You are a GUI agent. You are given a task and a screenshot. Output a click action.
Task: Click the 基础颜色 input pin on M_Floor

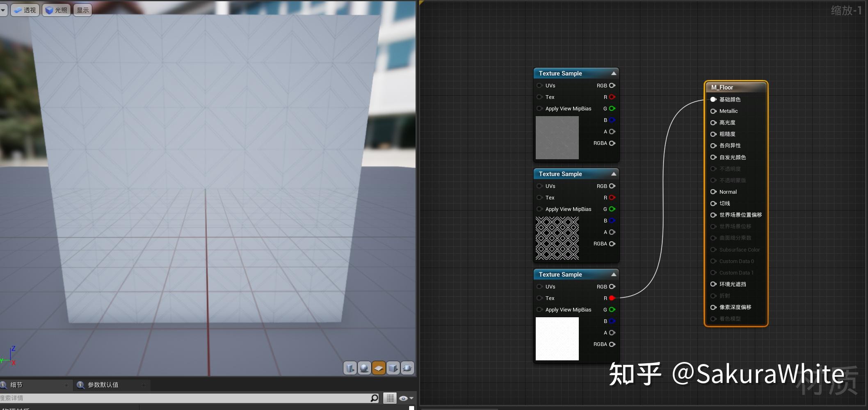click(x=713, y=99)
